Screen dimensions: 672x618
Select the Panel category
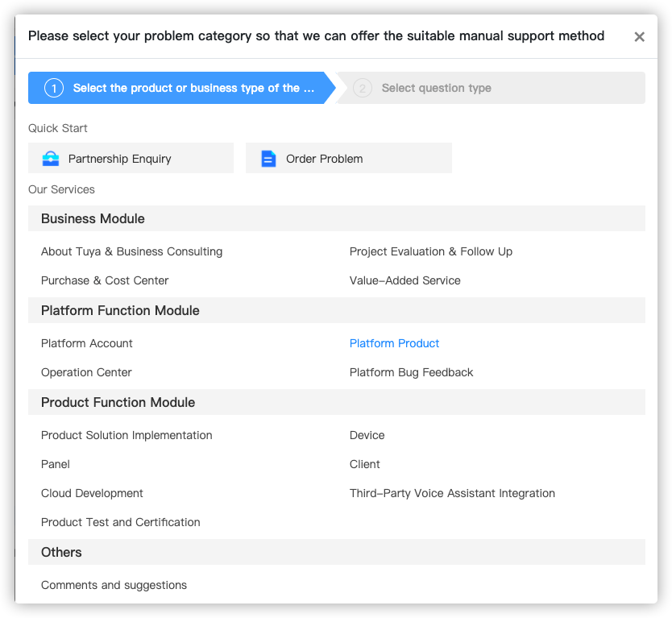tap(56, 465)
